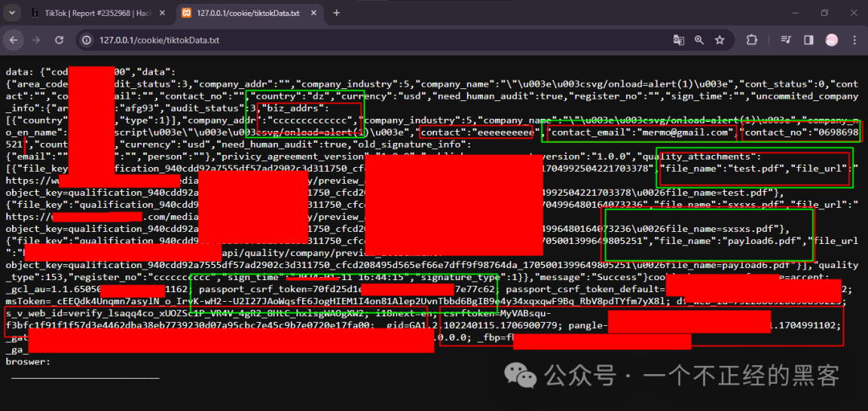Click the _gcl_au=1.1.6505 cookie text
The image size is (868, 411).
pyautogui.click(x=54, y=289)
